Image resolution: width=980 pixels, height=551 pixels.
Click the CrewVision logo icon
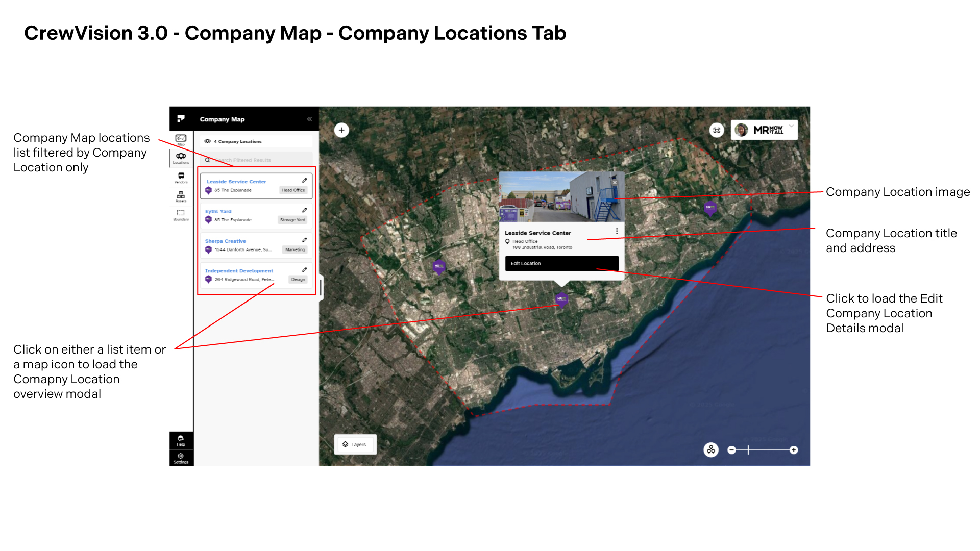(181, 119)
